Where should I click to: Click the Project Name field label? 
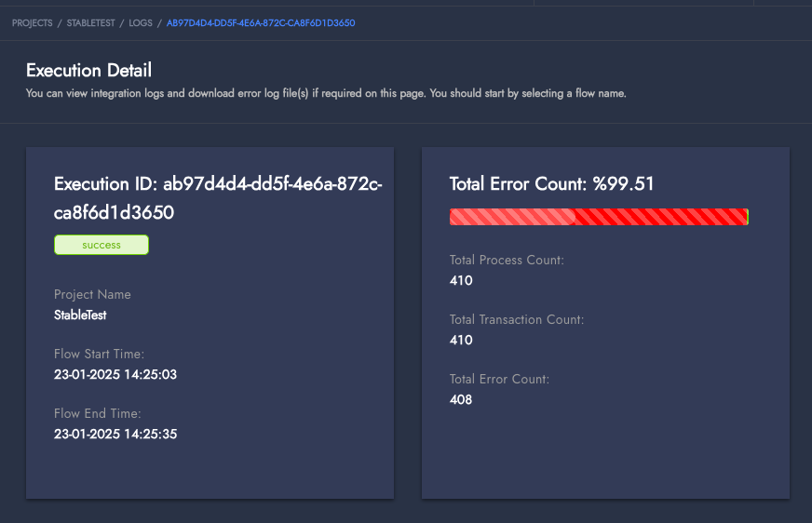click(x=92, y=295)
